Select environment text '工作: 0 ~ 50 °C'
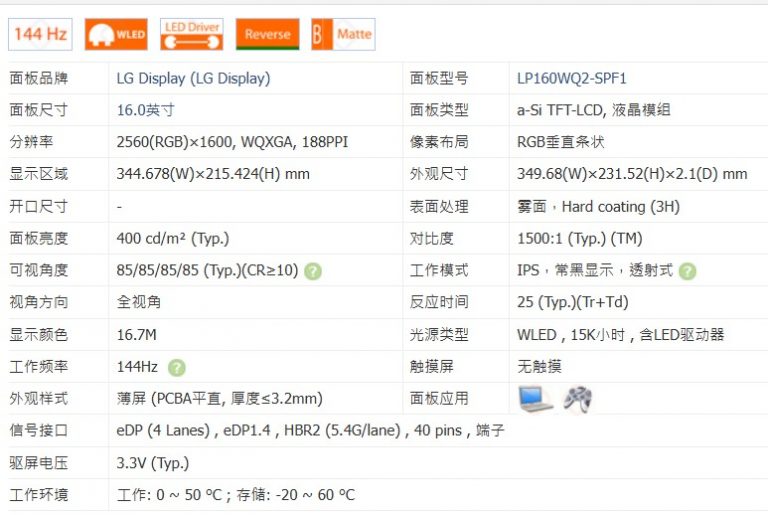 pyautogui.click(x=169, y=495)
